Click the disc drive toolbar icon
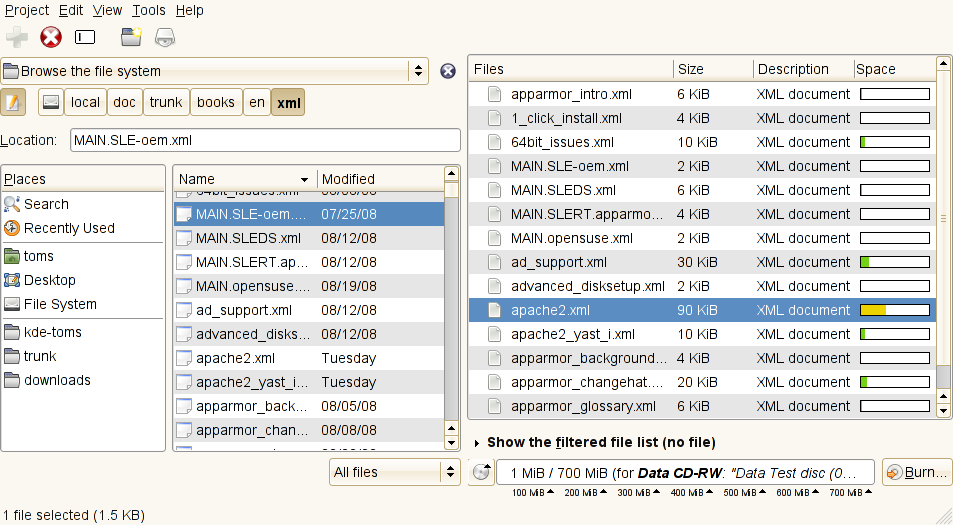953x525 pixels. pyautogui.click(x=165, y=38)
